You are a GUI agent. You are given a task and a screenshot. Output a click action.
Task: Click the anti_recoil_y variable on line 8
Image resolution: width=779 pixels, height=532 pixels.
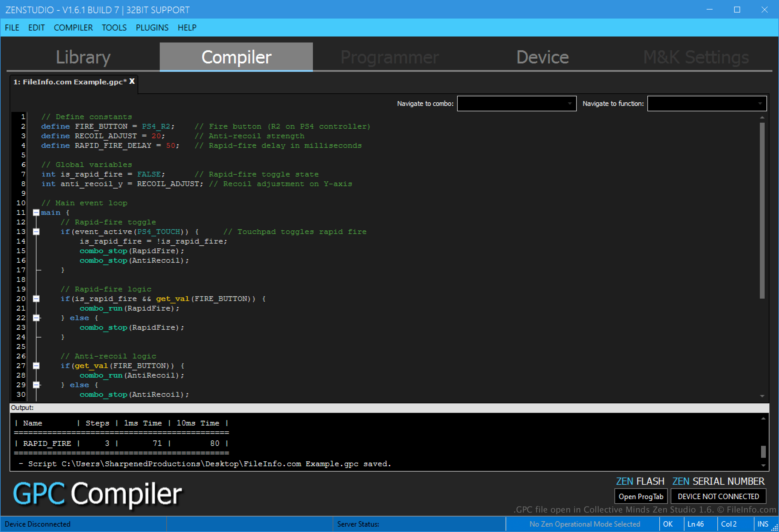point(92,184)
